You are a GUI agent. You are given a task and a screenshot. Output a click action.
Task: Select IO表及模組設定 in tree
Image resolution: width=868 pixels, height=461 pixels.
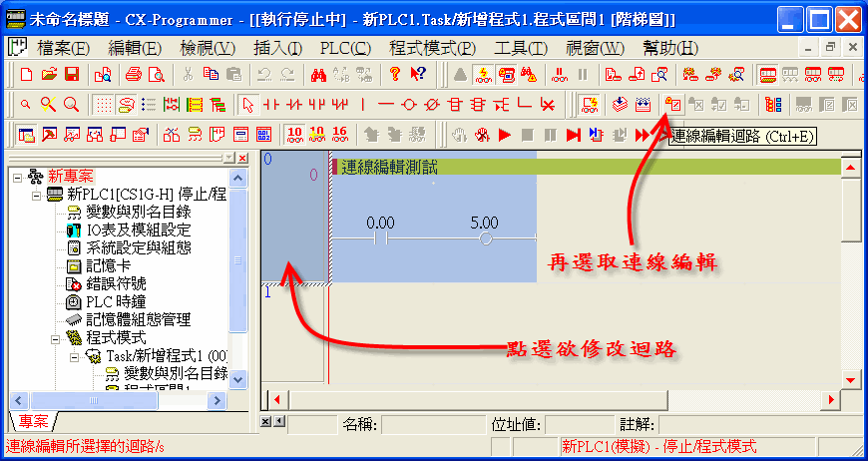(x=139, y=230)
